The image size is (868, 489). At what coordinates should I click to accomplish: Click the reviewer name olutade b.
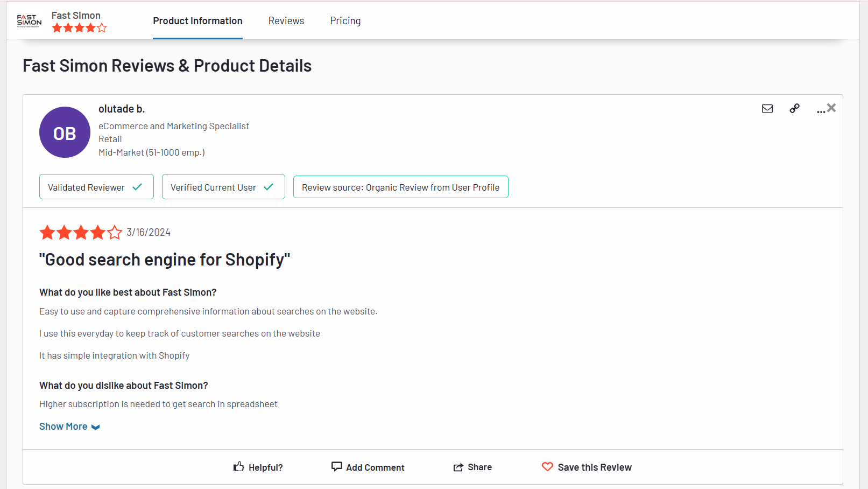pyautogui.click(x=122, y=109)
